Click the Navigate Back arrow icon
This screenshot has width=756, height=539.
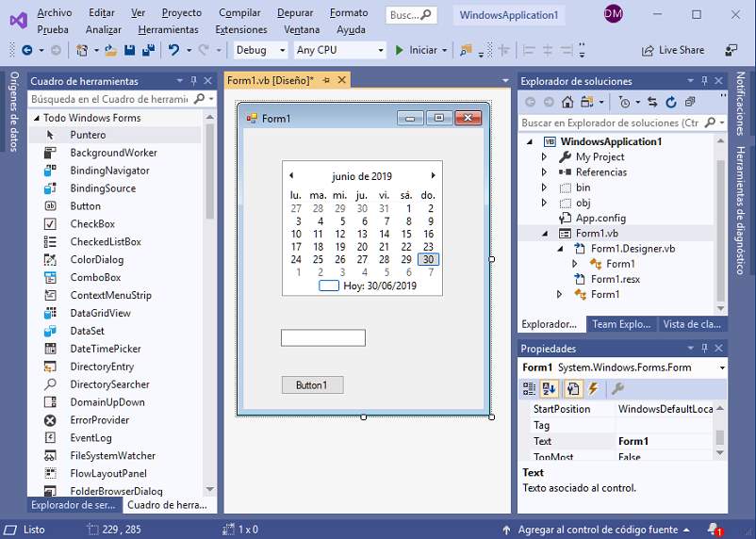click(27, 50)
